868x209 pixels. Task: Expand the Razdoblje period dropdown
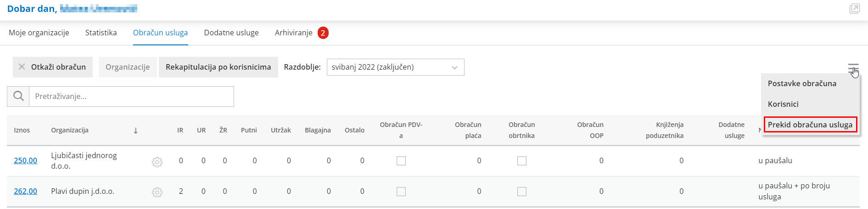[395, 67]
